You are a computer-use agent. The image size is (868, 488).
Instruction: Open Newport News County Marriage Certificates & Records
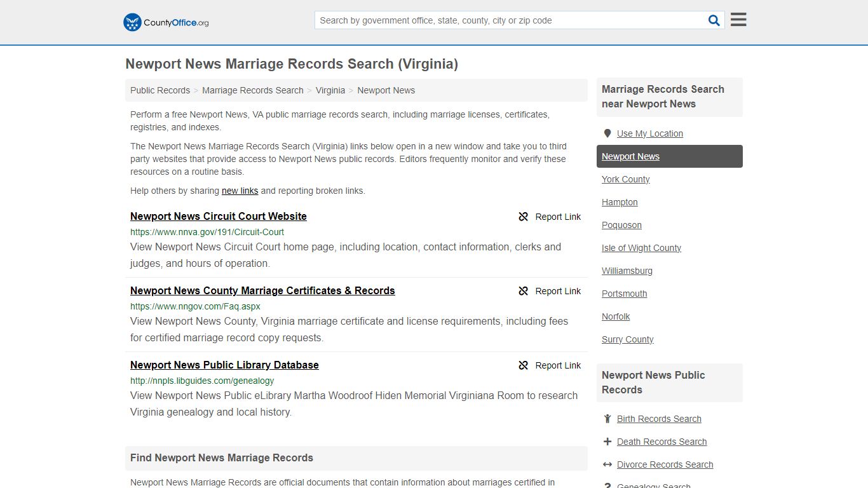(262, 290)
